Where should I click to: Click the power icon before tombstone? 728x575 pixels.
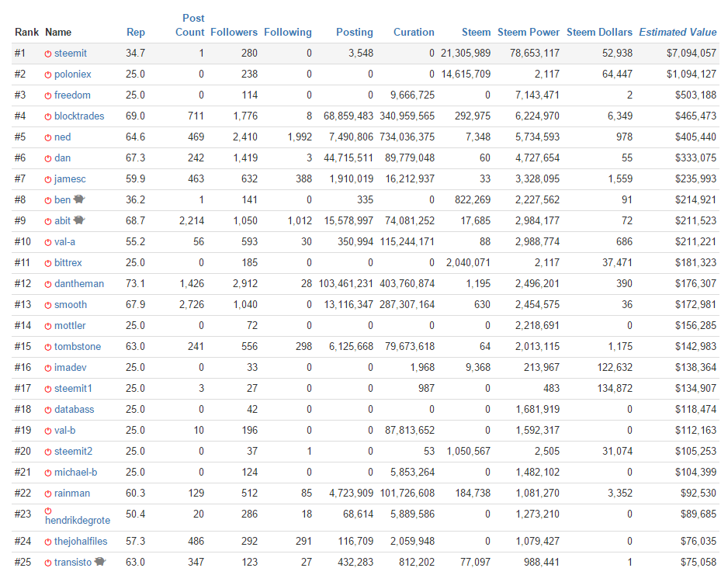[x=48, y=347]
